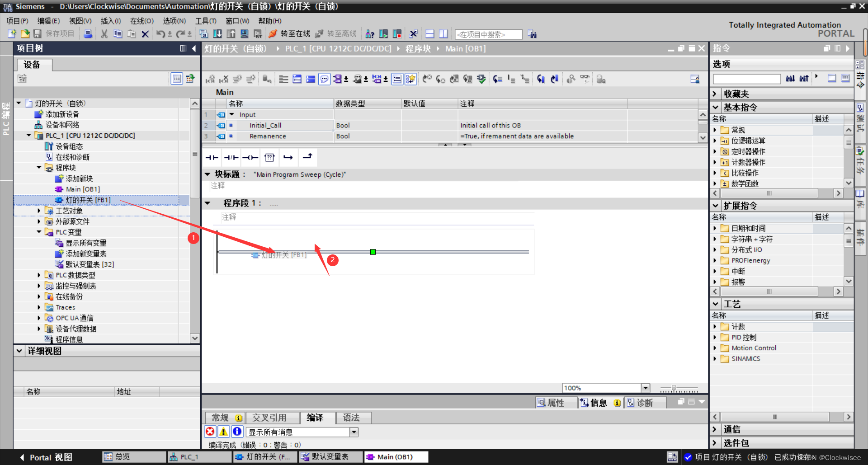Image resolution: width=868 pixels, height=465 pixels.
Task: Adjust the editor zoom slider
Action: point(674,388)
